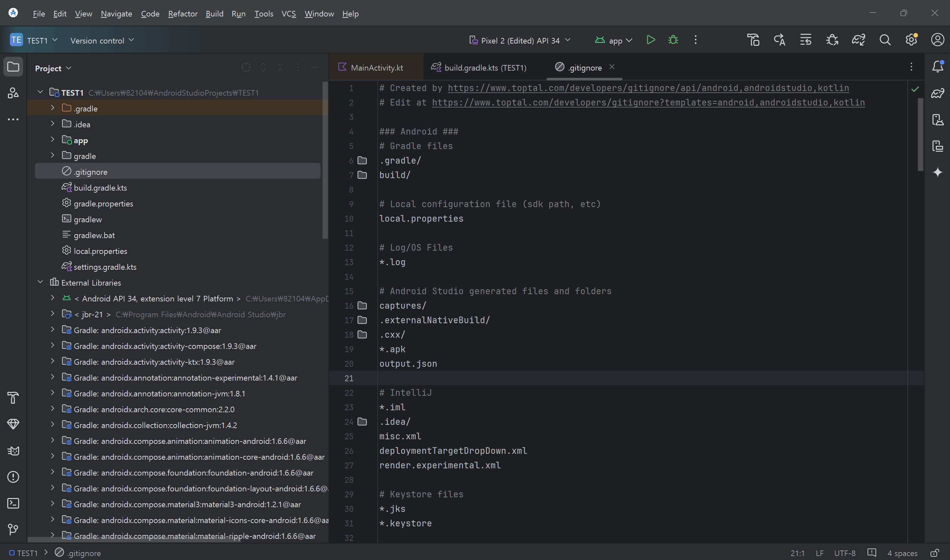Open the Logcat tool window icon
Image resolution: width=950 pixels, height=560 pixels.
click(13, 451)
